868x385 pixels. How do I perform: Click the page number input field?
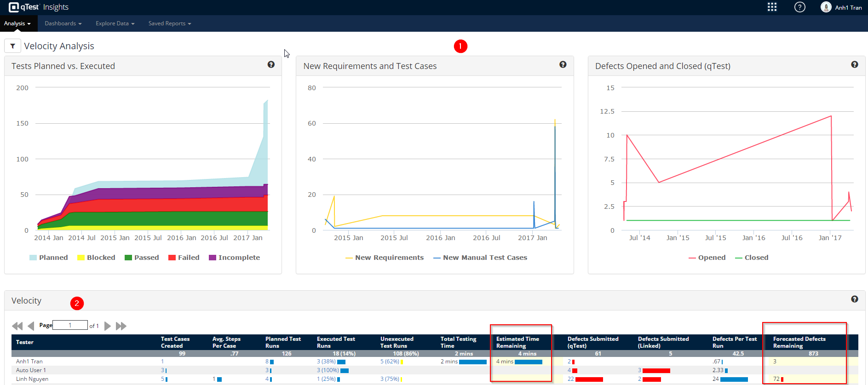pos(70,325)
